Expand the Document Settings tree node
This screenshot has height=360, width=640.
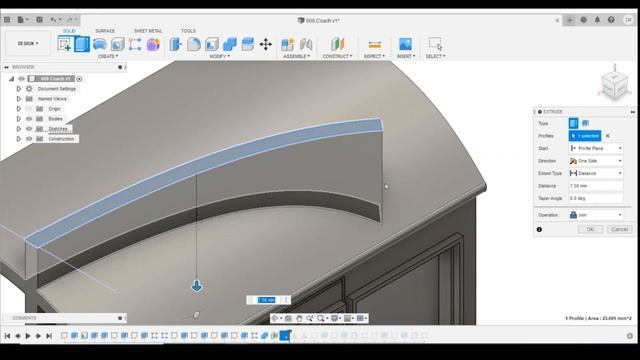[x=18, y=89]
